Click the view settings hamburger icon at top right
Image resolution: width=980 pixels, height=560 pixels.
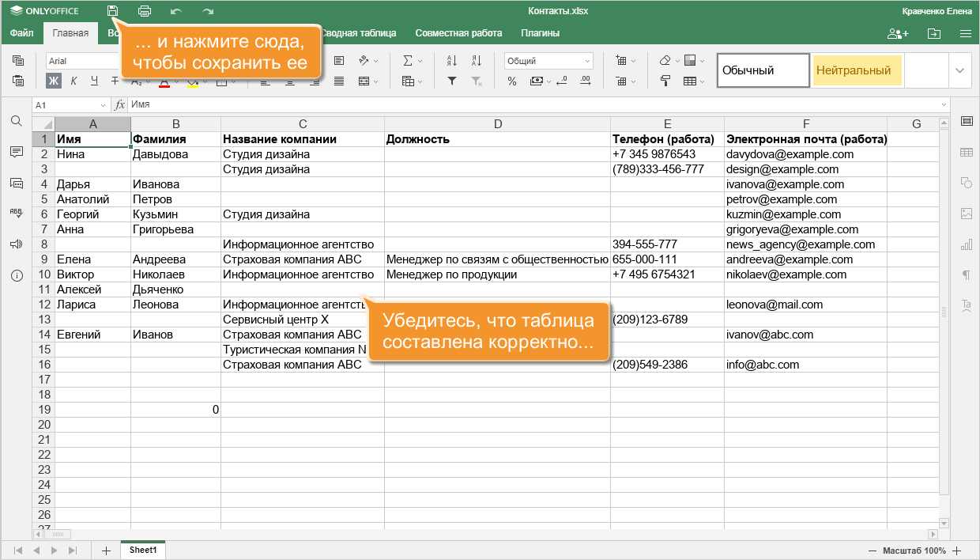point(965,33)
